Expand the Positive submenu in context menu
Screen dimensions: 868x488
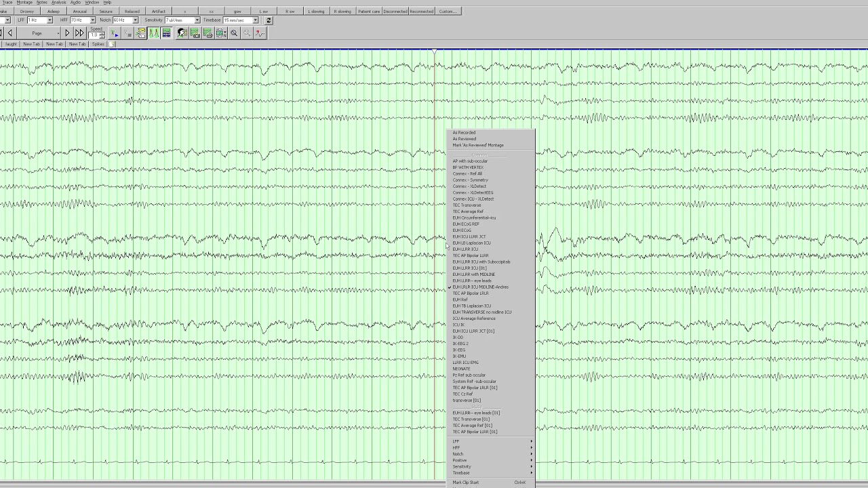click(492, 460)
